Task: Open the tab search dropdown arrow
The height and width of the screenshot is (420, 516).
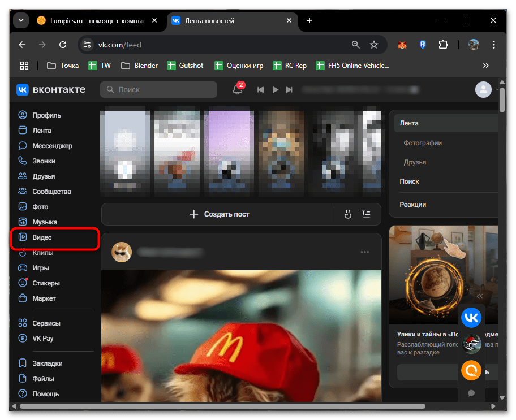Action: (x=21, y=20)
